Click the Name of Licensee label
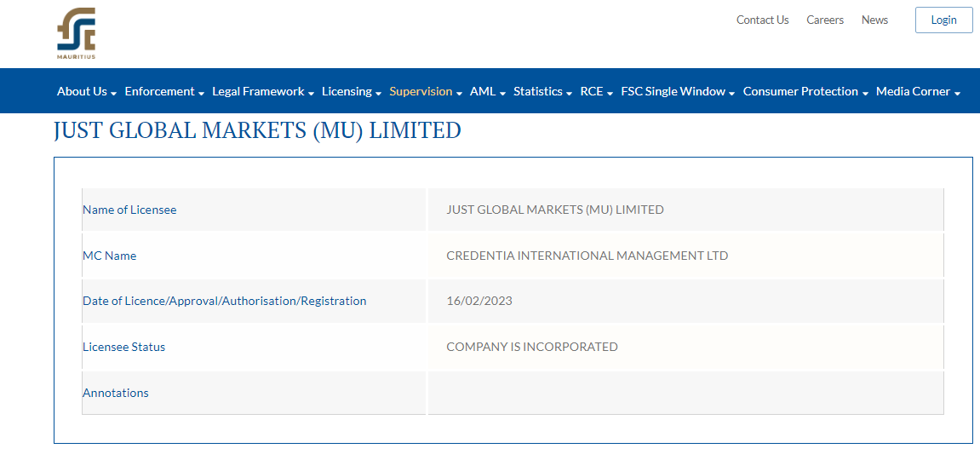Viewport: 980px width, 460px height. (x=129, y=210)
